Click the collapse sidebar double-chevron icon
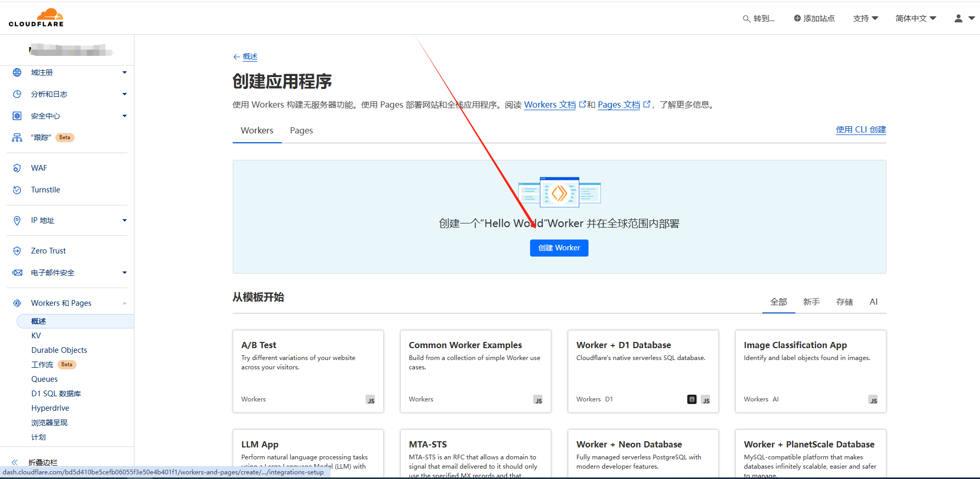 14,462
